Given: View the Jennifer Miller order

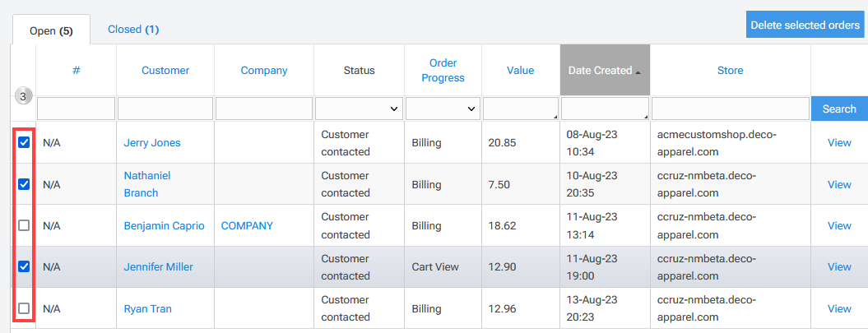Looking at the screenshot, I should coord(839,266).
